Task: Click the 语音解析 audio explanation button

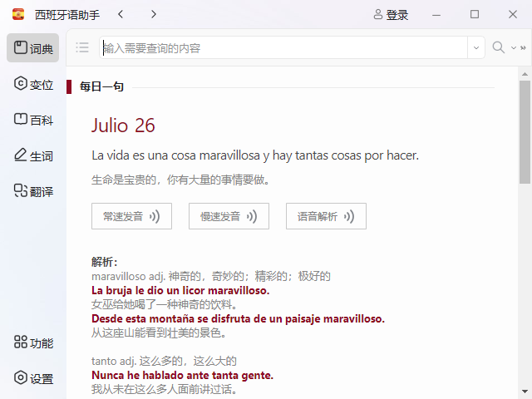Action: (x=326, y=216)
